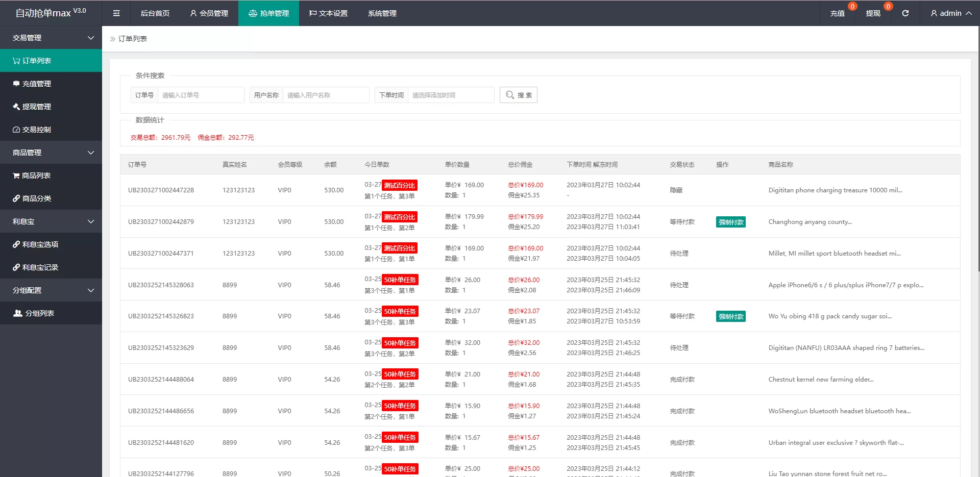This screenshot has height=477, width=980.
Task: Go to 交易控制 in sidebar
Action: coord(36,130)
